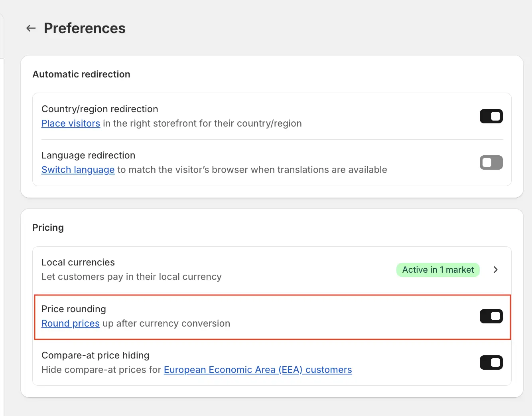The image size is (532, 416).
Task: Click the 'Pricing' section heading
Action: click(x=48, y=228)
